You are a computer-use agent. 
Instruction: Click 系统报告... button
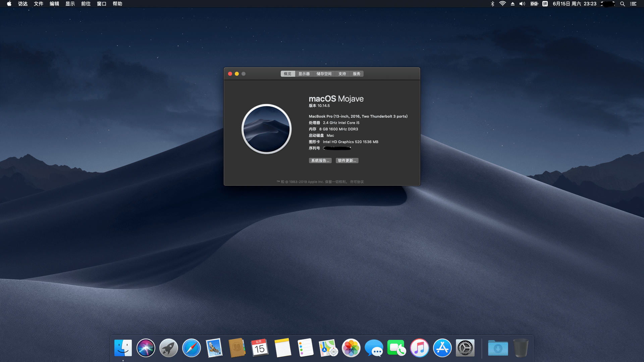click(x=320, y=161)
